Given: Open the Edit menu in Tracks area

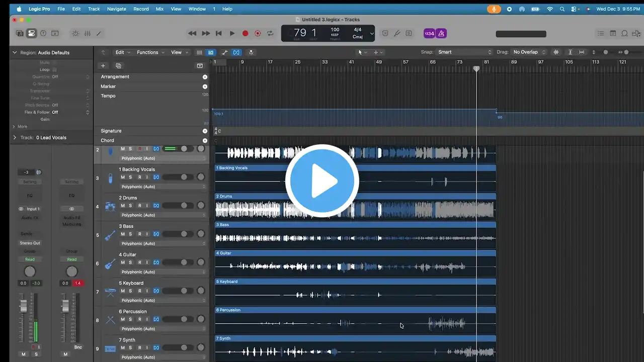Looking at the screenshot, I should [x=123, y=52].
